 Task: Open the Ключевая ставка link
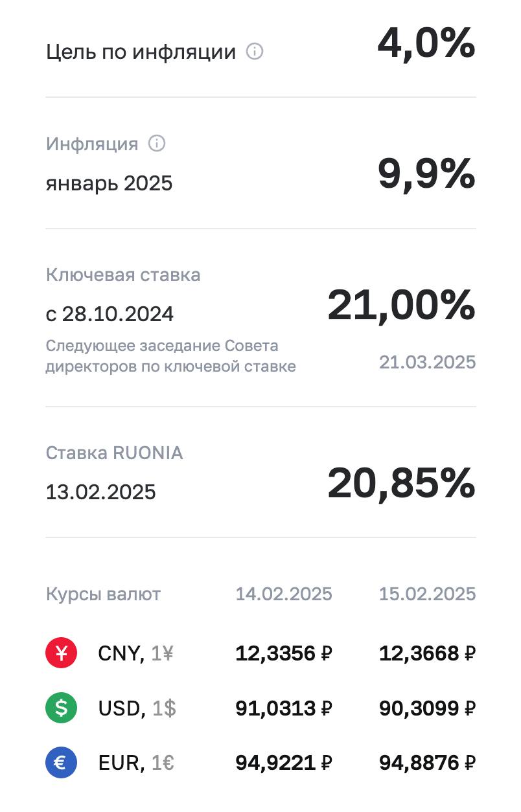click(123, 275)
